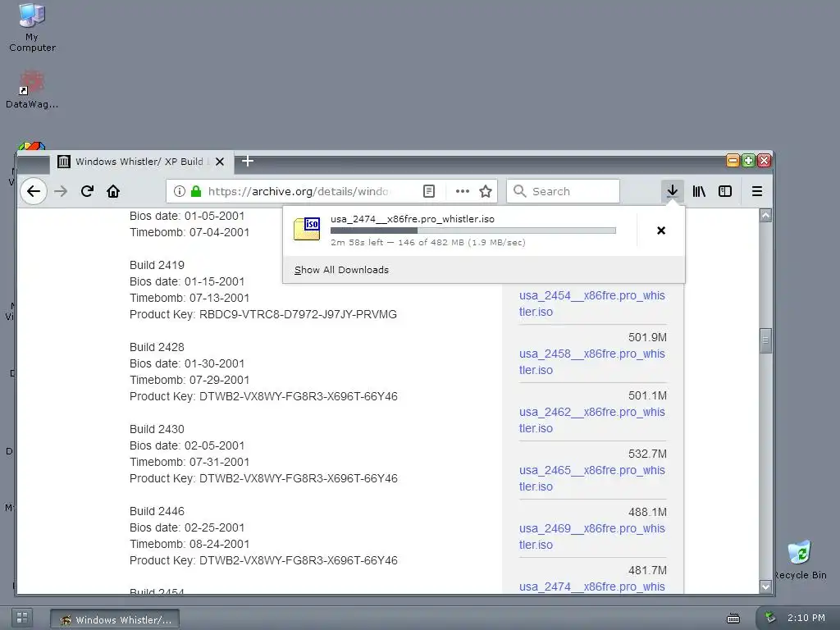Open usa_2454__x86fre.pro_whistler.iso link

tap(592, 304)
